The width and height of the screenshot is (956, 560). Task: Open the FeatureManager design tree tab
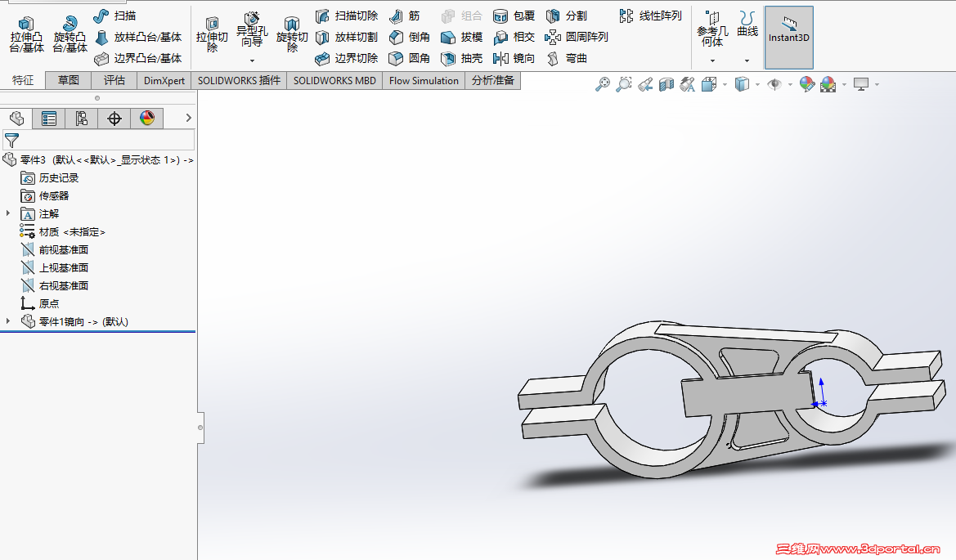click(x=16, y=119)
